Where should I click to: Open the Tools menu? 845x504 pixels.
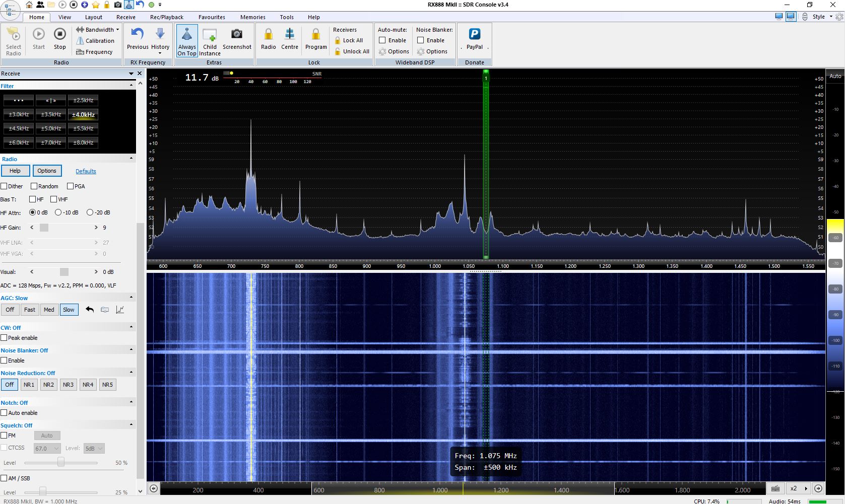pos(286,17)
